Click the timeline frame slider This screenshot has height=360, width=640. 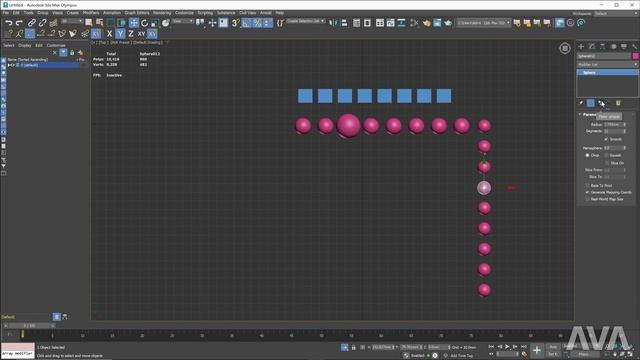click(30, 326)
